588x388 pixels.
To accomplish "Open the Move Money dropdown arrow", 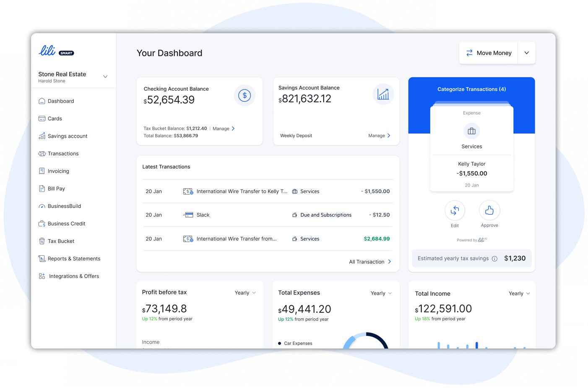I will (x=527, y=53).
